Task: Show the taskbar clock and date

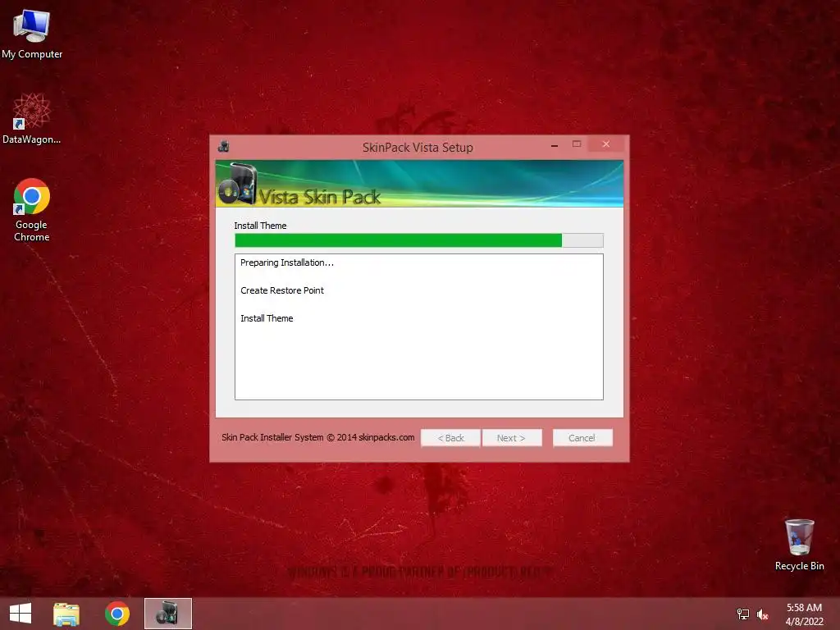Action: point(804,614)
